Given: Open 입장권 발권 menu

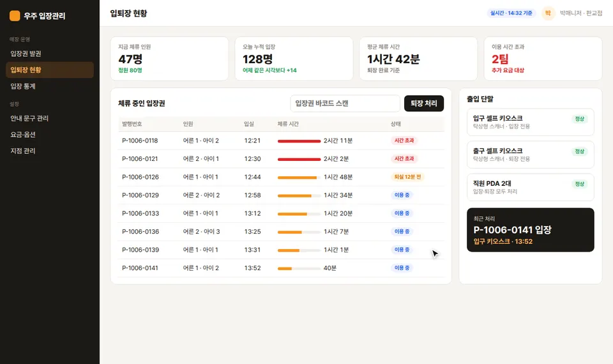Looking at the screenshot, I should click(50, 54).
